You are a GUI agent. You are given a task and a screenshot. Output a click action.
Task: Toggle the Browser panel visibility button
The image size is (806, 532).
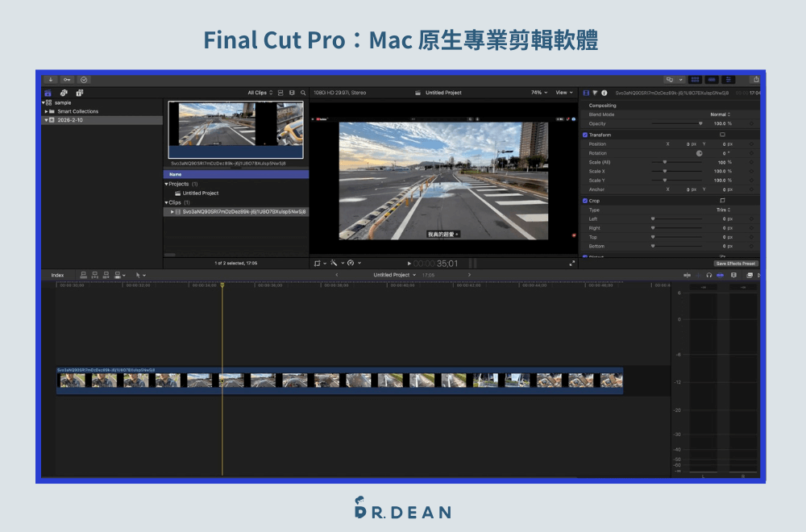click(x=695, y=80)
